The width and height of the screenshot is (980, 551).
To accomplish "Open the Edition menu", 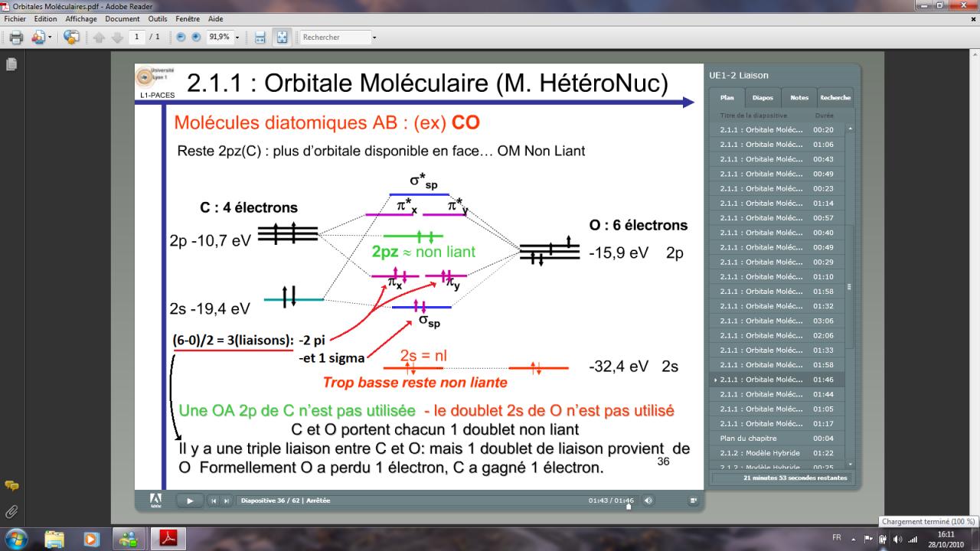I will coord(46,18).
